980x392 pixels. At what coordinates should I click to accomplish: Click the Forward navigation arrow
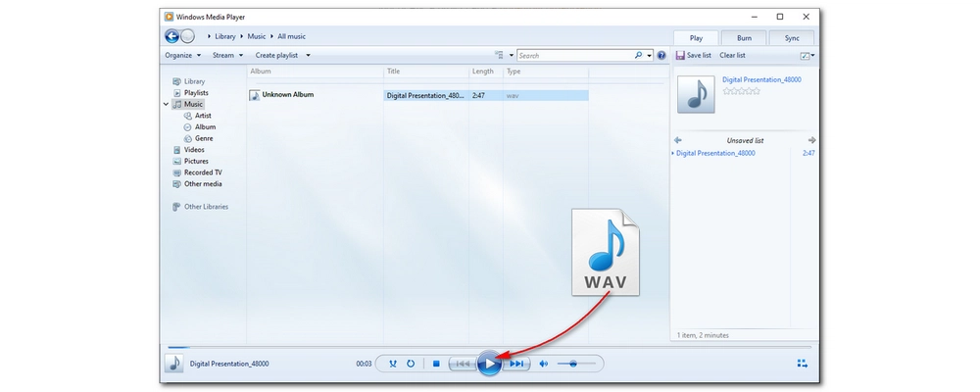tap(187, 36)
